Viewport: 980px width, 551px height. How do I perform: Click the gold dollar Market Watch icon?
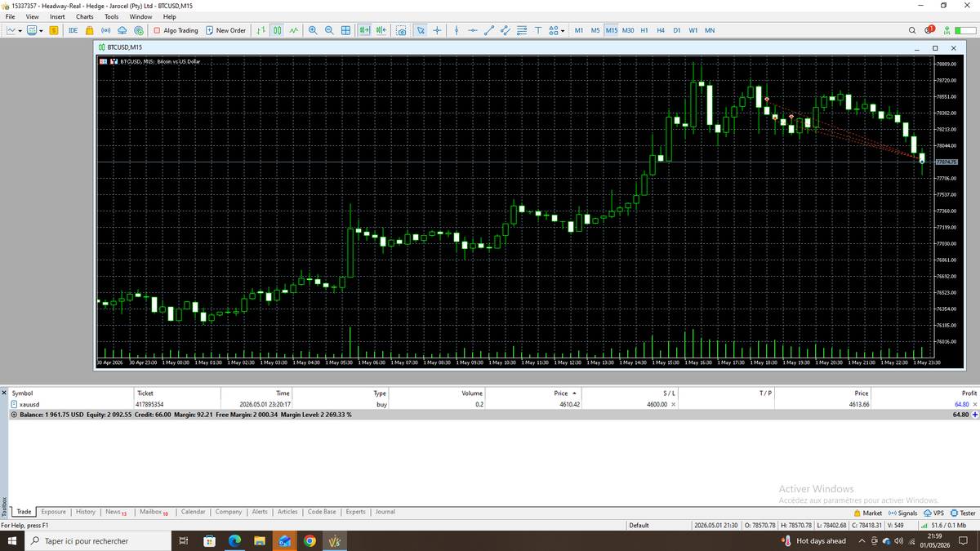[54, 30]
